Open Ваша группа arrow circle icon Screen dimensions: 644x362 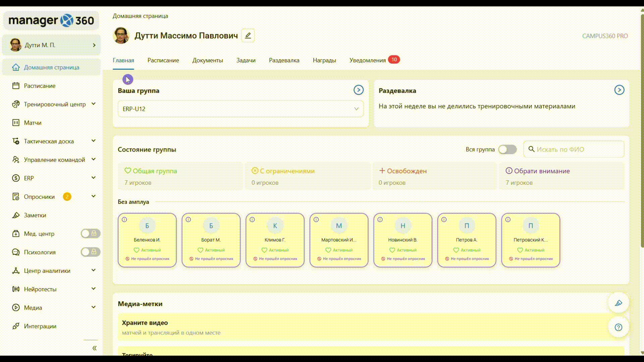358,90
